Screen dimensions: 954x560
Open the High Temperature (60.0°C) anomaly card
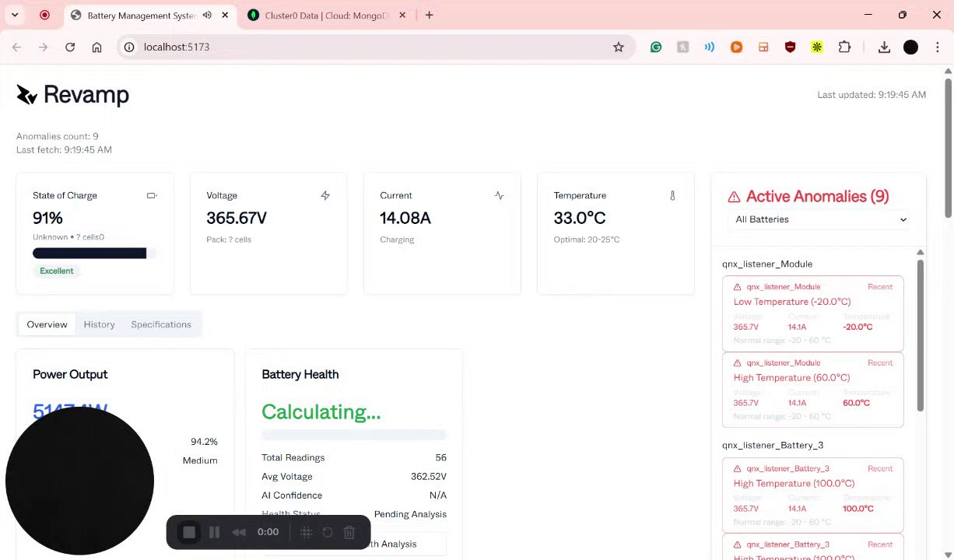click(x=812, y=390)
